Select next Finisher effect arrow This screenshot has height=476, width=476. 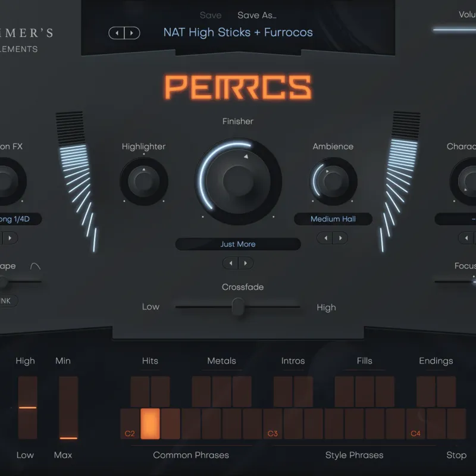246,263
